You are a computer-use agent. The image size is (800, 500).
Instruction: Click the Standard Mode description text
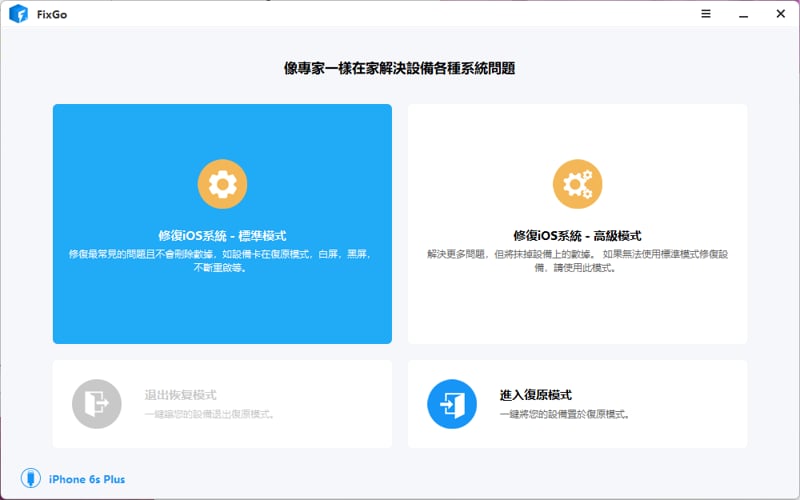coord(220,261)
